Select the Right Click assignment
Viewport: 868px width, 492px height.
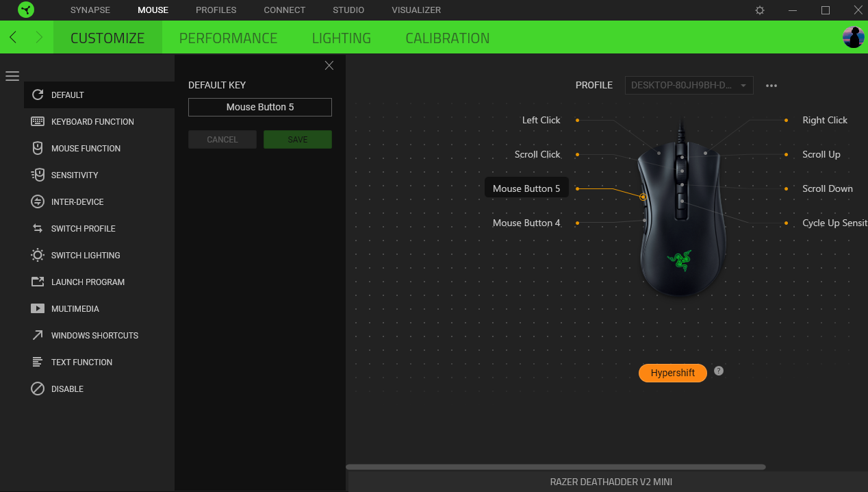(x=825, y=120)
